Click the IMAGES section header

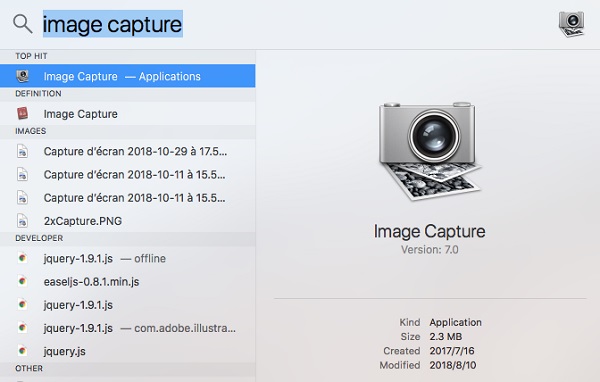click(31, 131)
